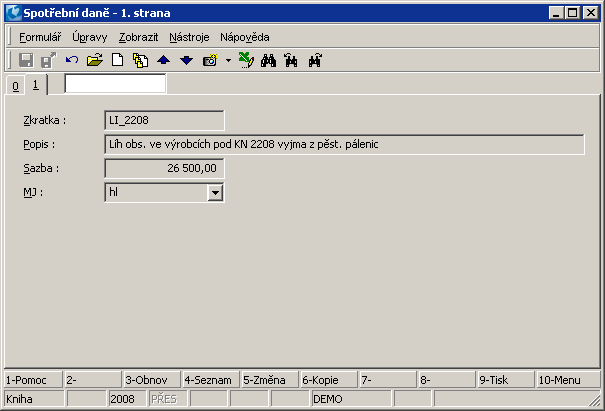The height and width of the screenshot is (411, 605).
Task: Go to previous record with up arrow
Action: [164, 60]
